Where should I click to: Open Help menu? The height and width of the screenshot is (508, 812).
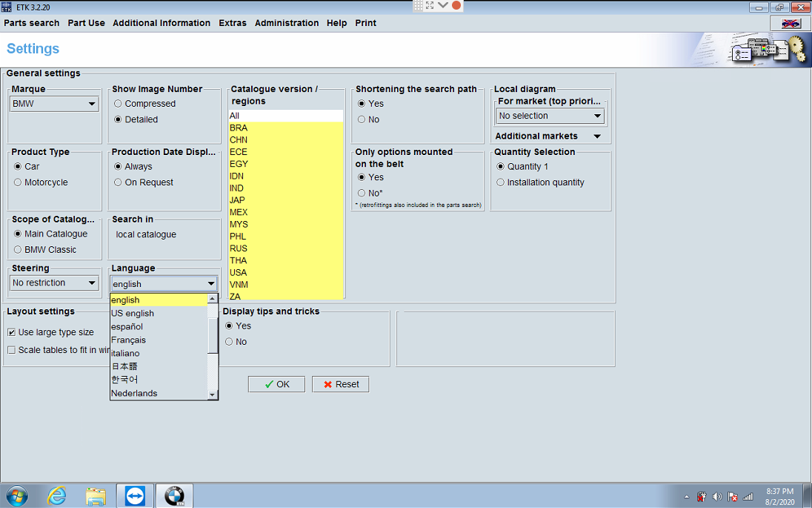[336, 23]
